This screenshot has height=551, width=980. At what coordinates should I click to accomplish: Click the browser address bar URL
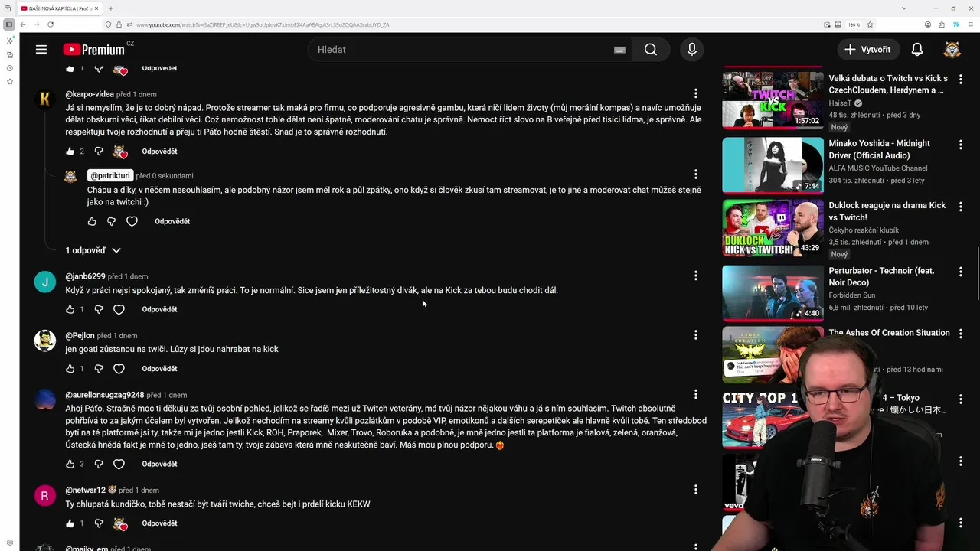(x=263, y=24)
